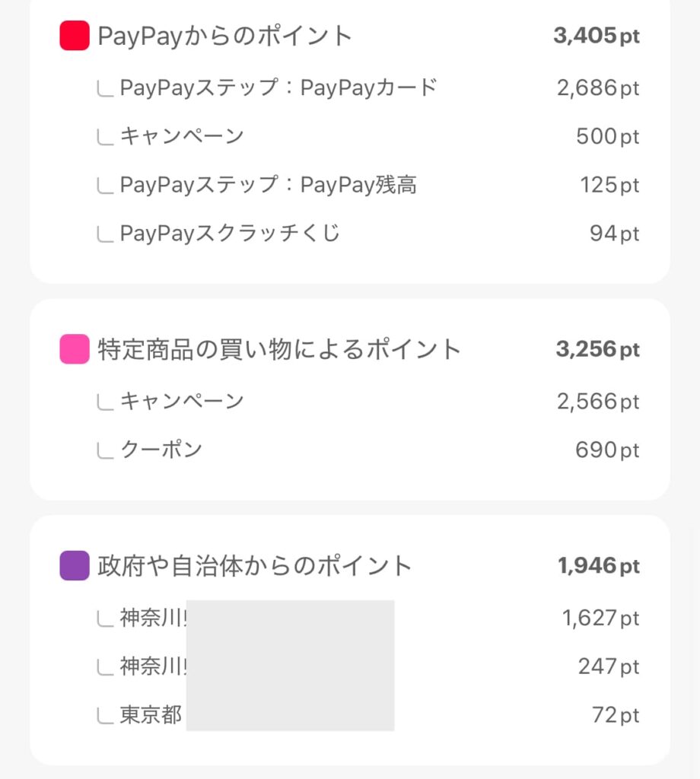Open PayPayステップ：PayPay残高 row
This screenshot has height=779, width=700.
[x=268, y=185]
